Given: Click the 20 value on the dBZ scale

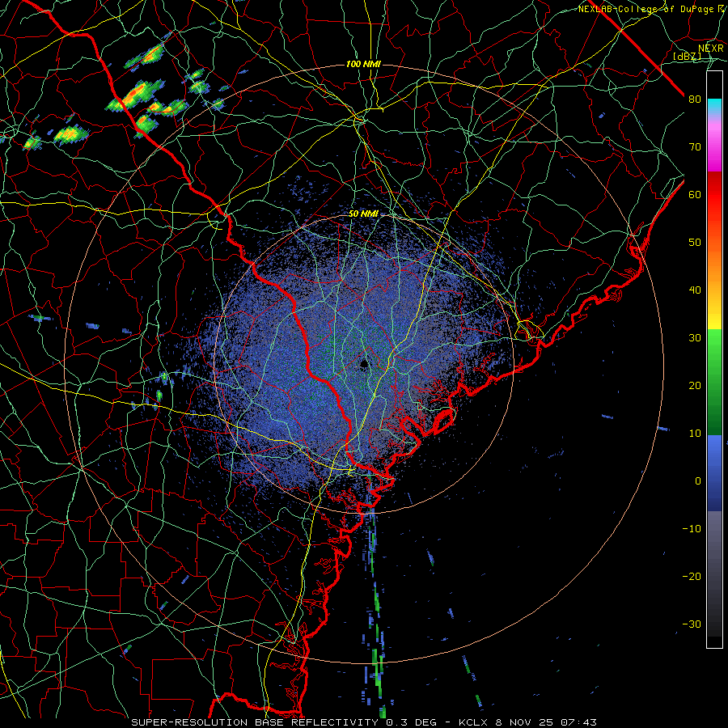Looking at the screenshot, I should tap(695, 385).
